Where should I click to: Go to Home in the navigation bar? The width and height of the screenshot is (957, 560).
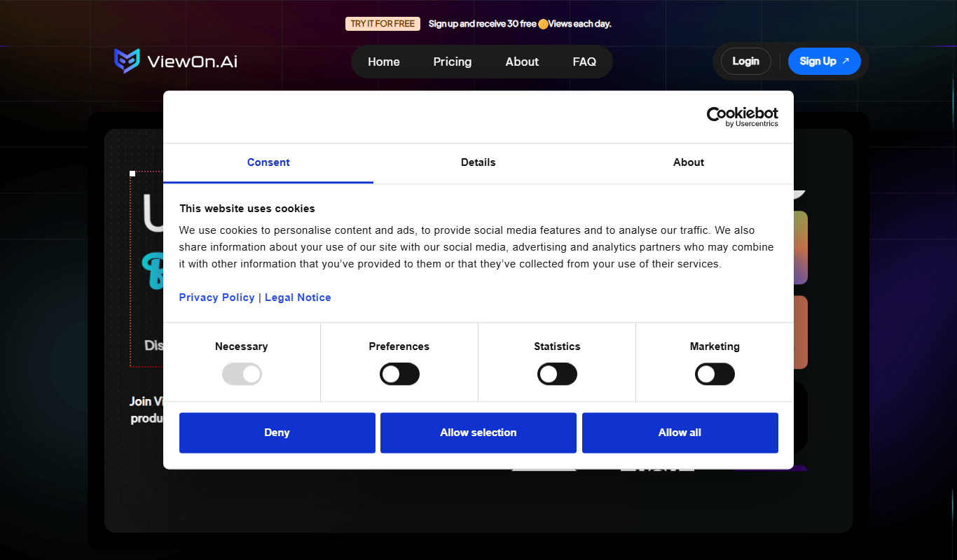pos(384,62)
